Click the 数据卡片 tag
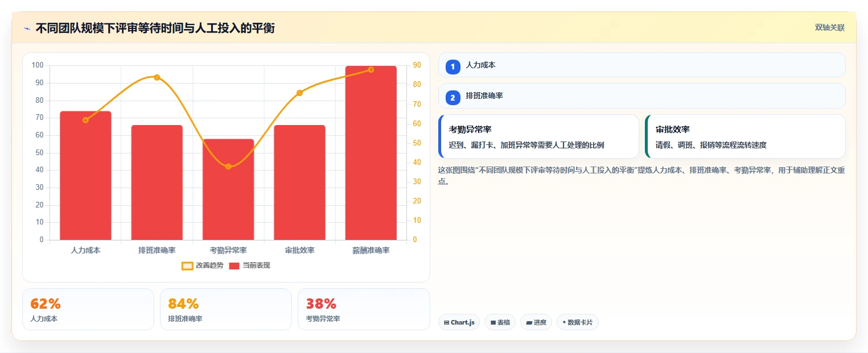The width and height of the screenshot is (868, 353). pos(578,322)
